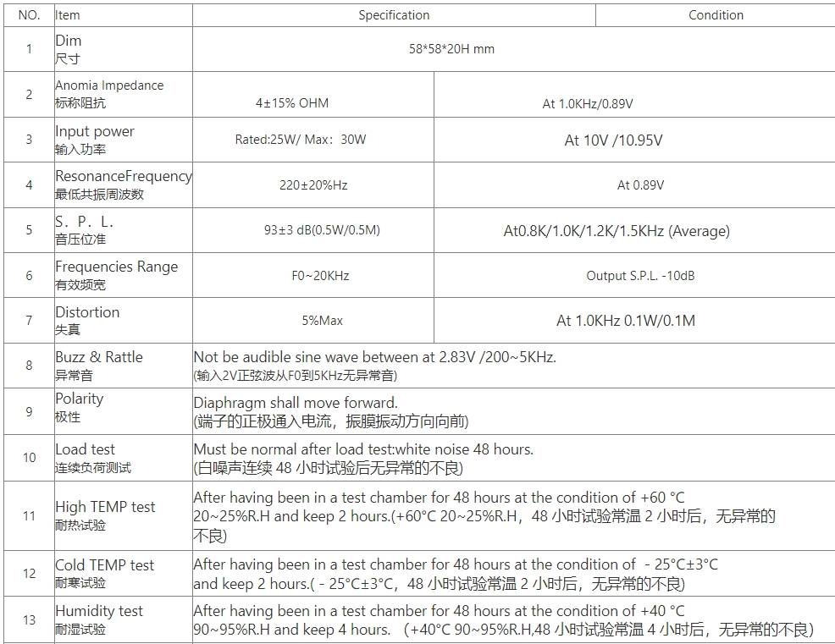Click the 'High TEMP test' item label
Screen dimensions: 835x644
pyautogui.click(x=105, y=507)
